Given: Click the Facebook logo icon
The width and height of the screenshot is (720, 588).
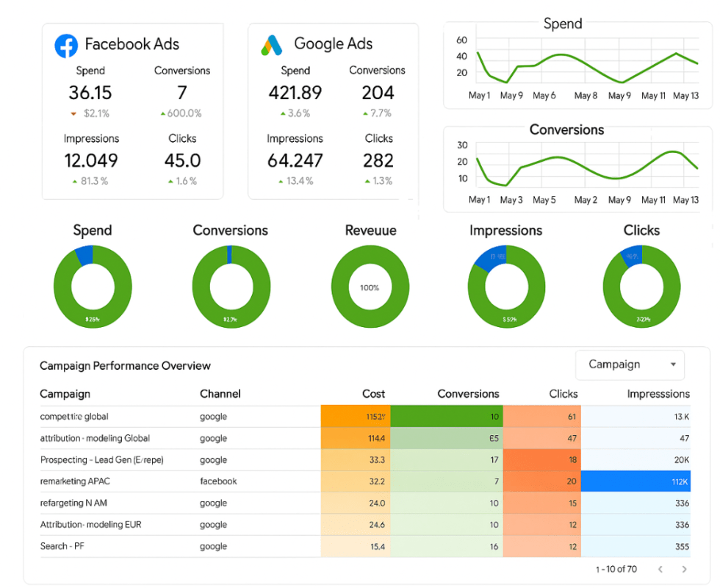Looking at the screenshot, I should coord(66,46).
